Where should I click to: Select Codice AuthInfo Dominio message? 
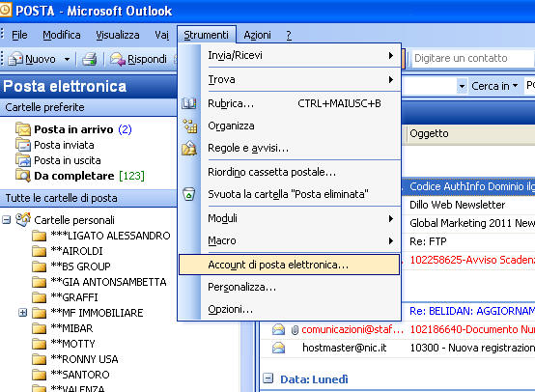point(472,186)
